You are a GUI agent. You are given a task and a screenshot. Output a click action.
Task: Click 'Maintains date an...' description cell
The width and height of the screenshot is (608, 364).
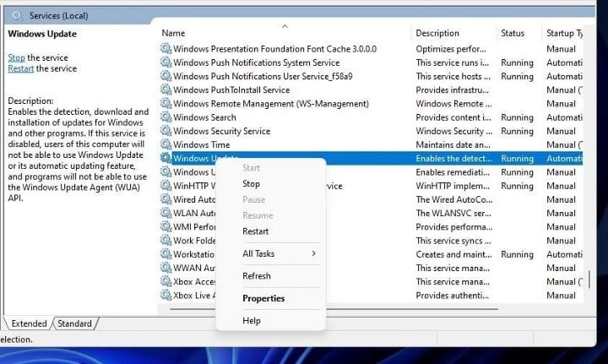(453, 145)
